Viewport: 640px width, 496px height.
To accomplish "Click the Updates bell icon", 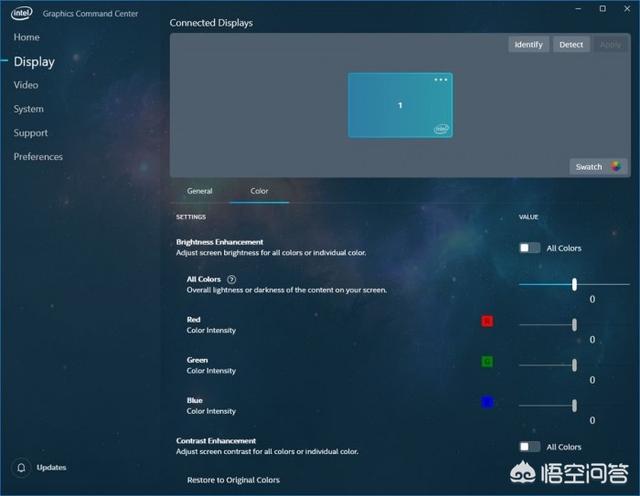I will [21, 467].
